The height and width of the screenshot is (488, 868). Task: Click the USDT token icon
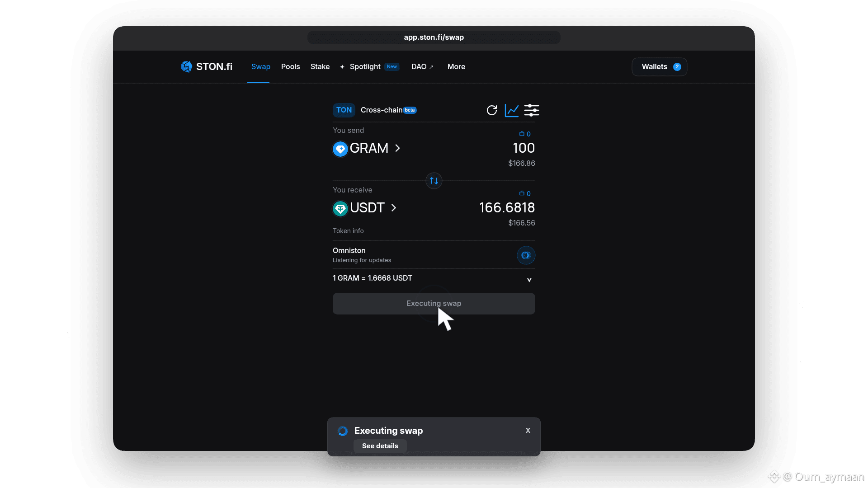(x=340, y=208)
